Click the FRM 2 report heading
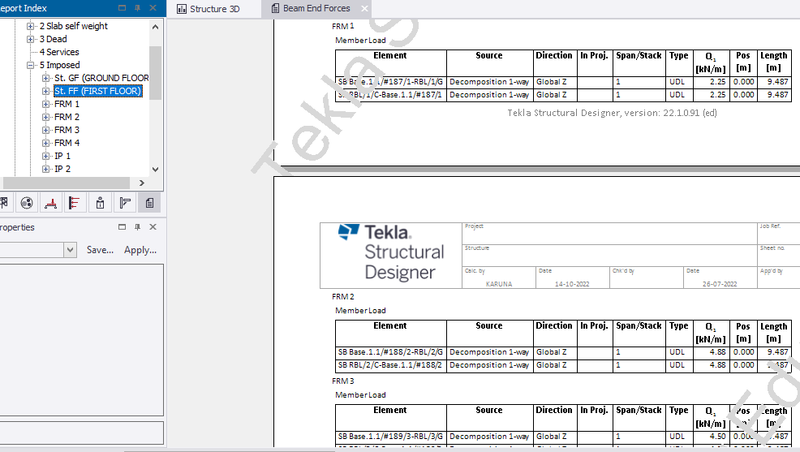Image resolution: width=800 pixels, height=452 pixels. tap(343, 296)
